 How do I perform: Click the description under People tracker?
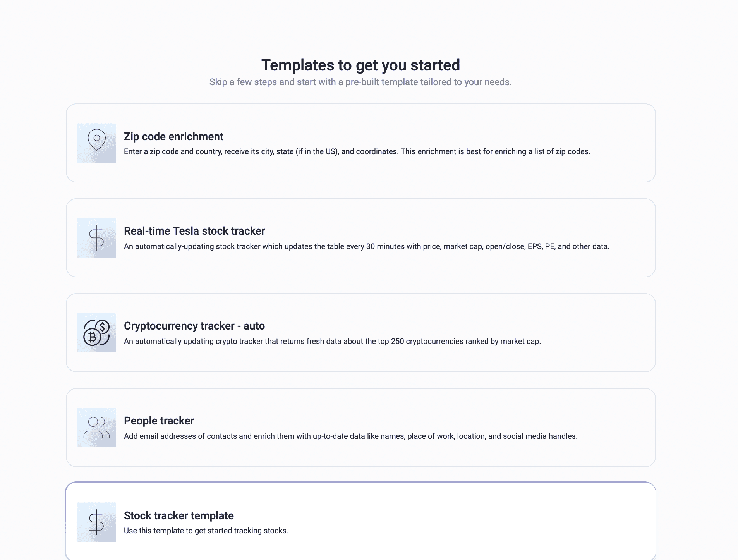[350, 436]
